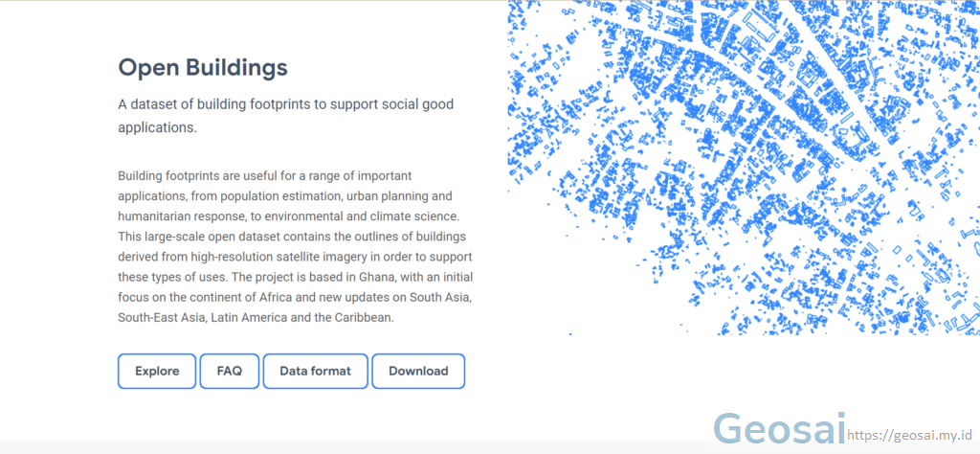This screenshot has height=454, width=980.
Task: Click the subtitle line ending in social good
Action: 285,103
